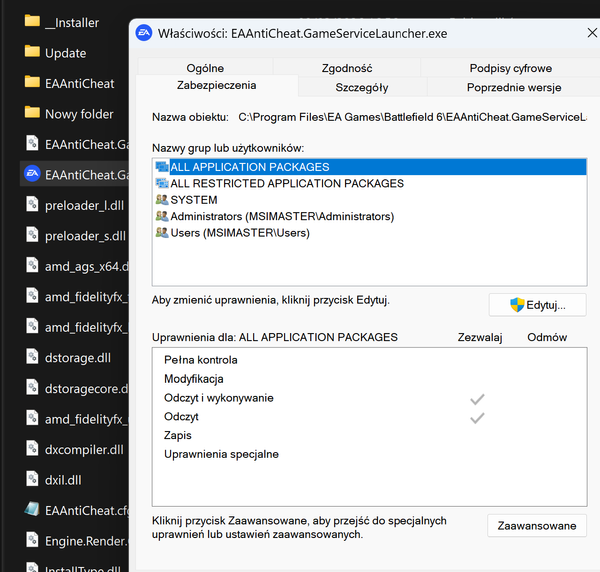Click the preloader_l.dll file icon
This screenshot has height=572, width=600.
pos(32,206)
